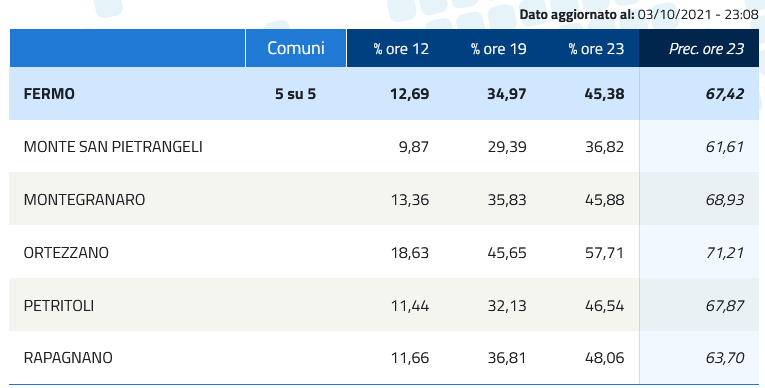Open the PETRITOLI municipality entry
This screenshot has height=388, width=765.
click(x=59, y=306)
